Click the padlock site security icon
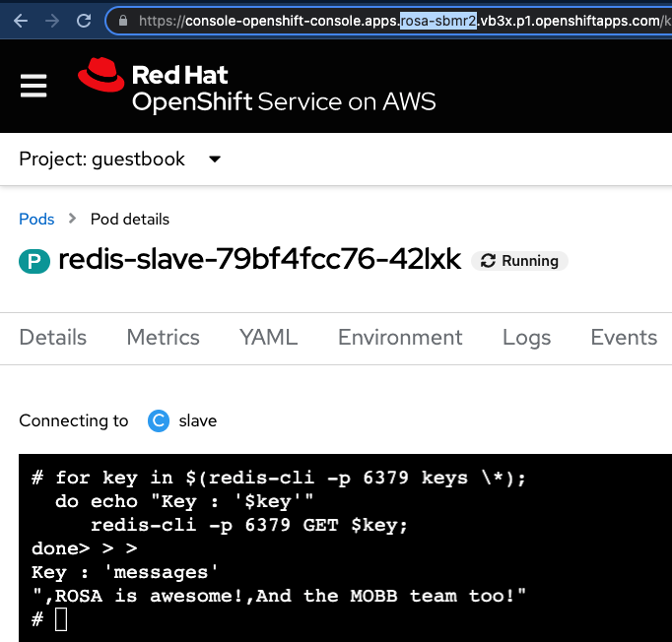This screenshot has height=642, width=672. [123, 20]
